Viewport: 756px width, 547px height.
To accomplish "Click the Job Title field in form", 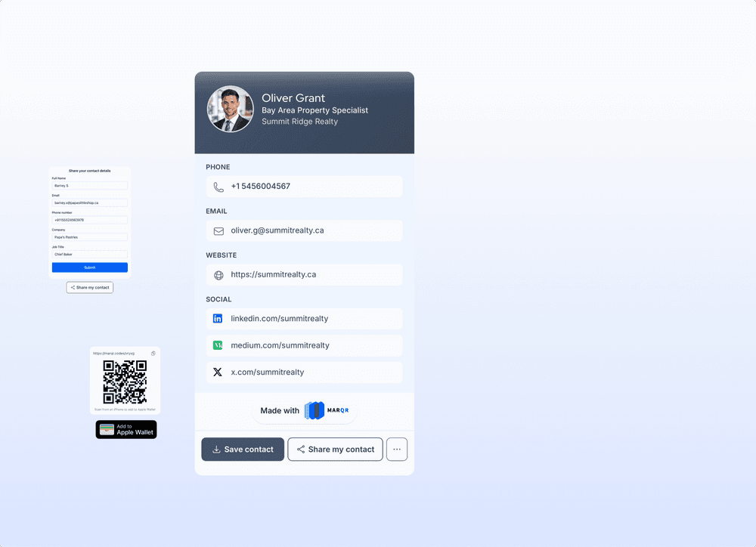I will coord(90,255).
